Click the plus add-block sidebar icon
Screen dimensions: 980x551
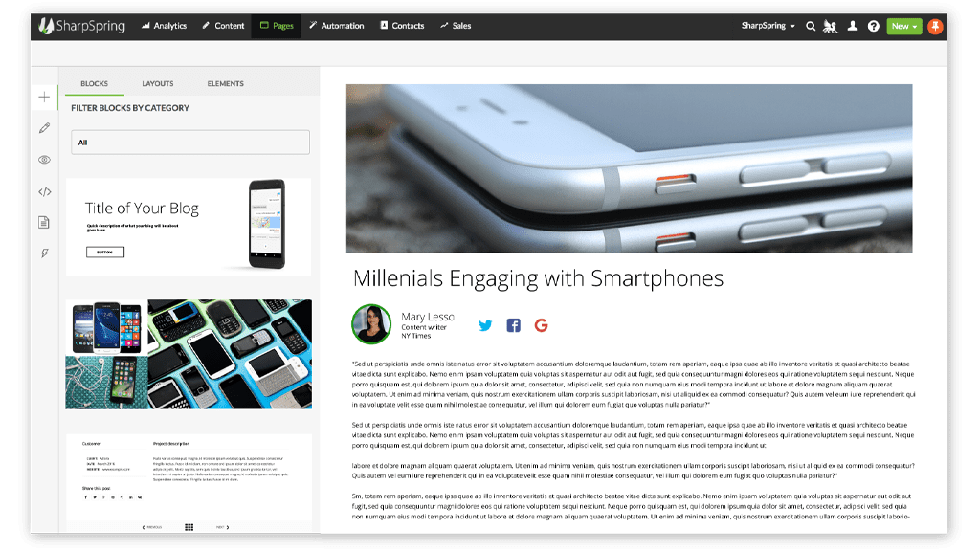[x=44, y=97]
